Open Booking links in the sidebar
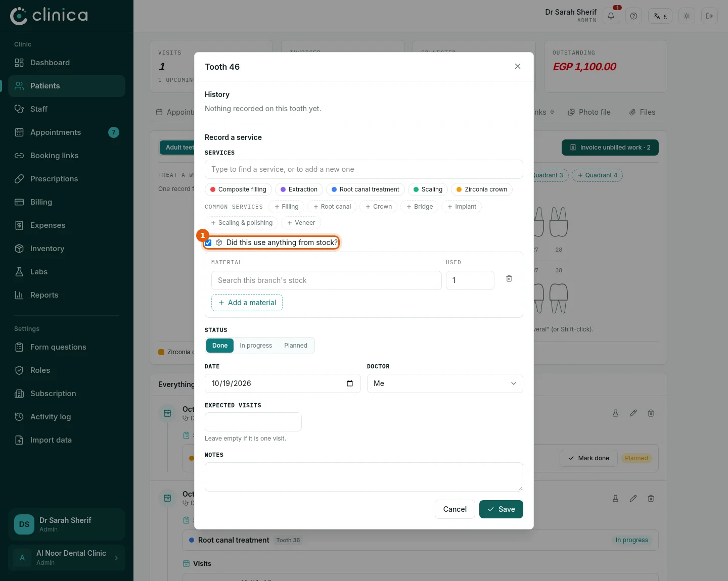This screenshot has width=728, height=581. tap(67, 156)
